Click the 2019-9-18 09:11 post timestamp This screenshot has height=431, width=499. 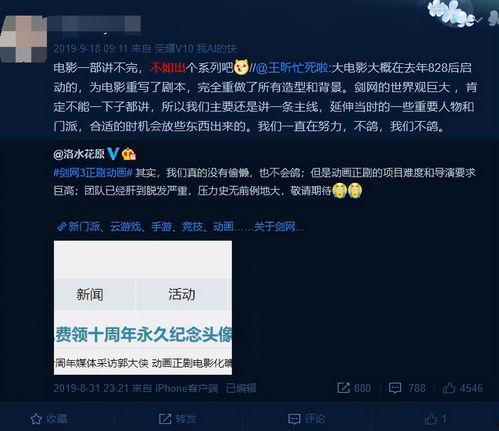pyautogui.click(x=90, y=49)
